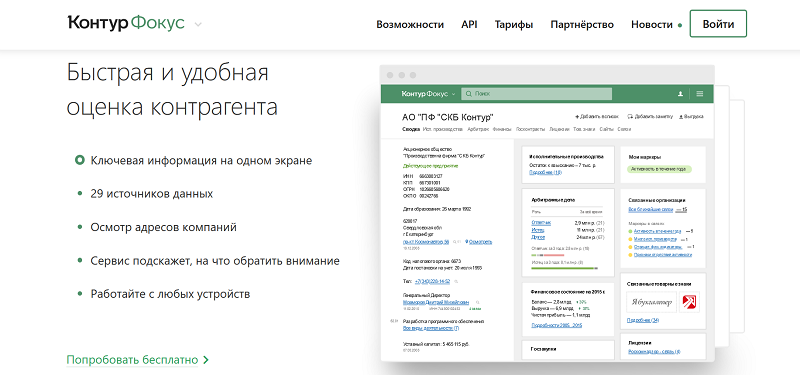Click the Я бухгалтер trademark thumbnail
The width and height of the screenshot is (800, 375).
652,302
